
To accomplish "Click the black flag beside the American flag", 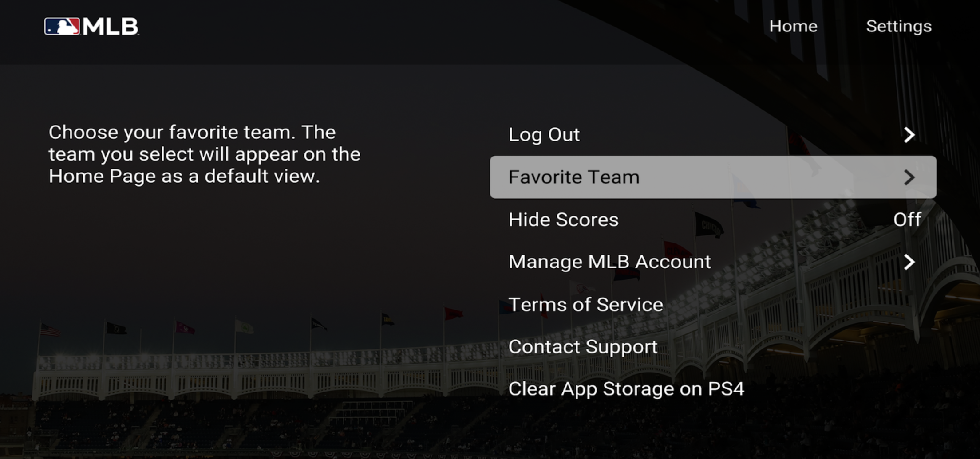I will 116,329.
